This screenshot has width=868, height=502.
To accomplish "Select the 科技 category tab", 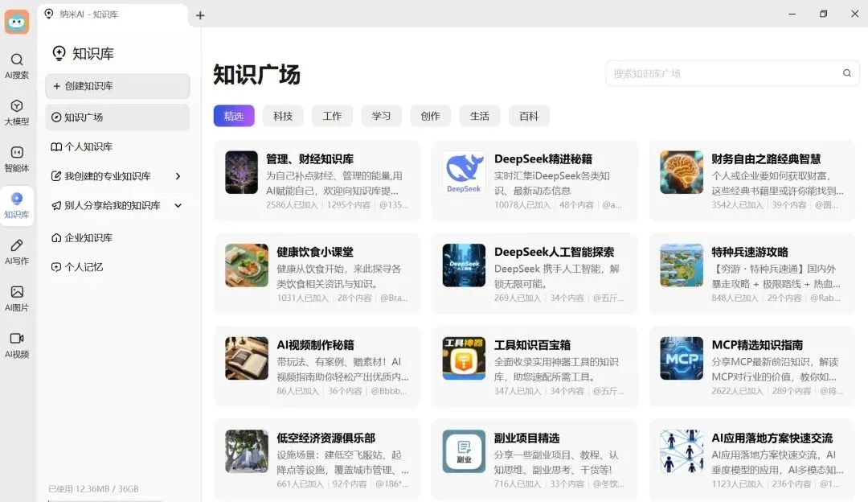I will pyautogui.click(x=283, y=116).
